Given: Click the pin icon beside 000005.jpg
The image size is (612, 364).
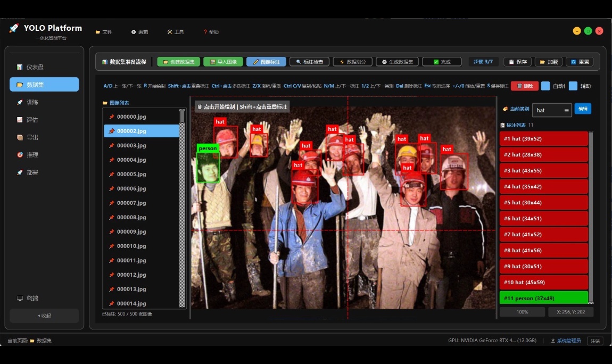Looking at the screenshot, I should 112,174.
